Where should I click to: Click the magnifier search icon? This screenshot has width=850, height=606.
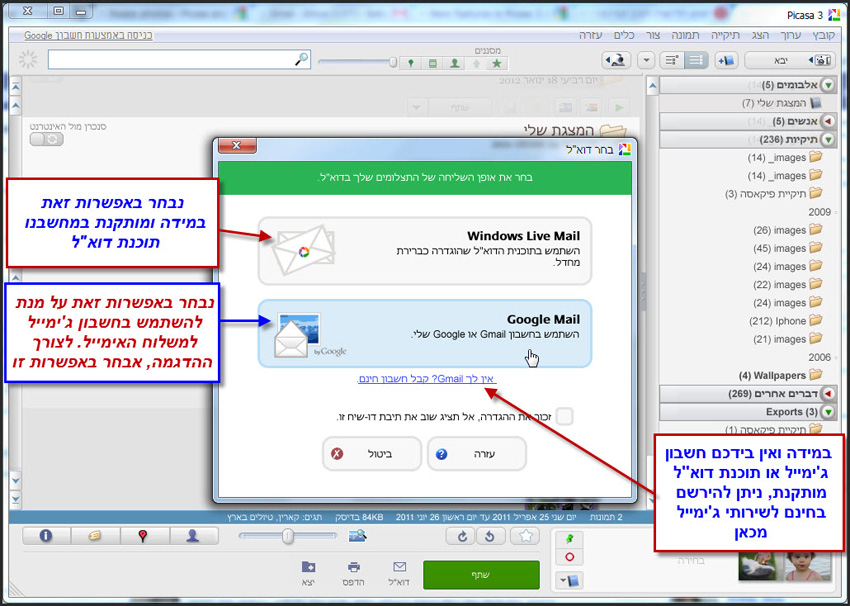(301, 59)
